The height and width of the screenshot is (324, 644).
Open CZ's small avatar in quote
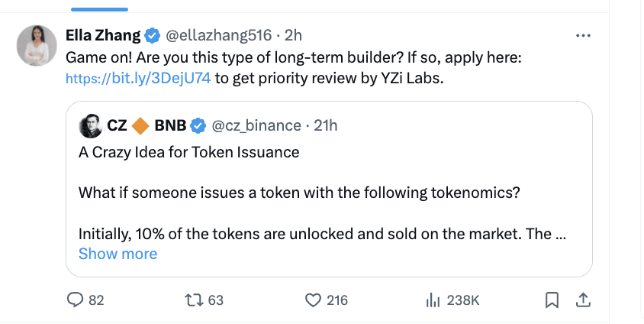(x=91, y=125)
